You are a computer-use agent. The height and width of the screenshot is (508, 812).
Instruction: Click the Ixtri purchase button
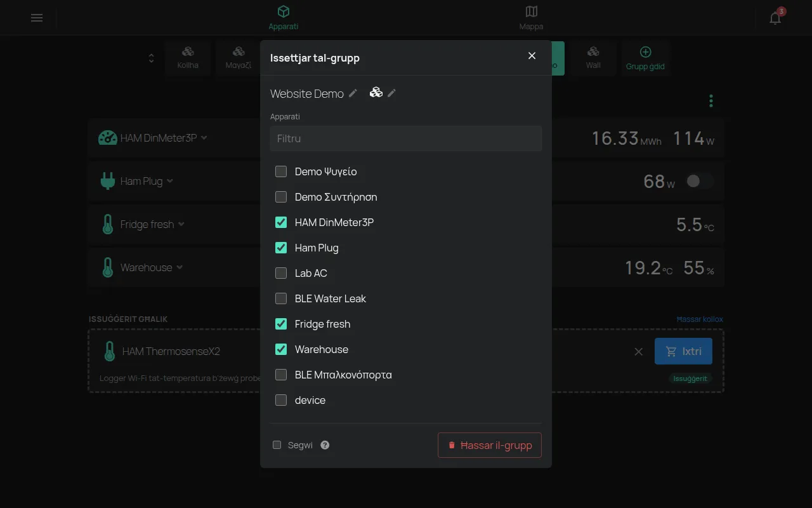683,351
